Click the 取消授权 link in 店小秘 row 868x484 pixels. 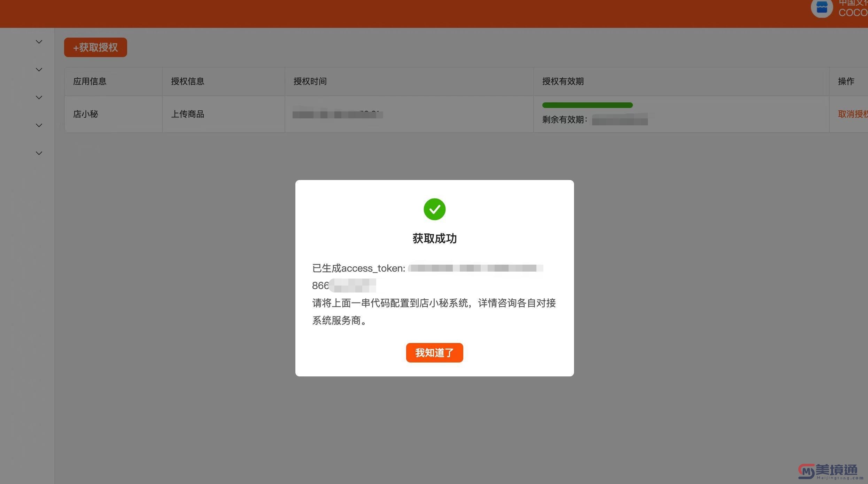(853, 114)
